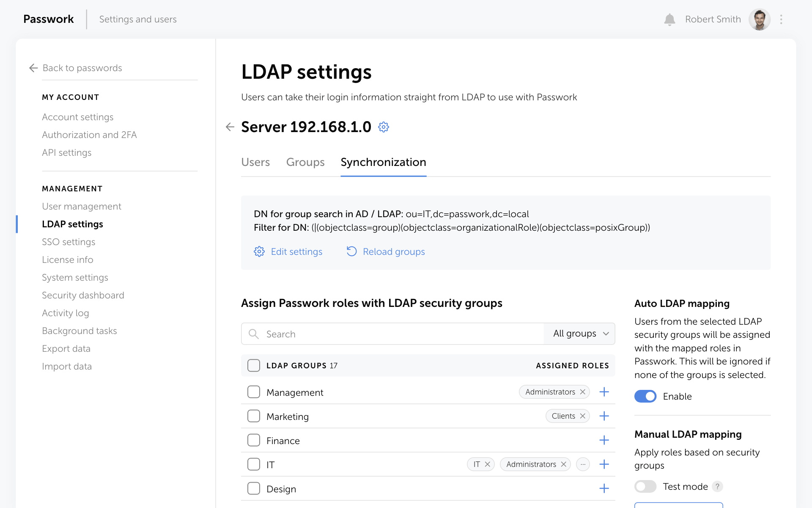Screen dimensions: 812x508
Task: Click back arrow beside server name
Action: [230, 127]
